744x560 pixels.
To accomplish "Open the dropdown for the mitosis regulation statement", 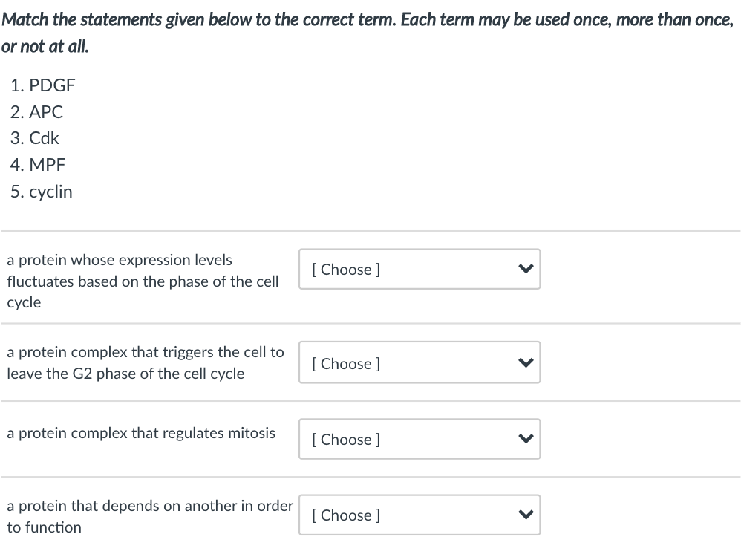I will pos(420,439).
